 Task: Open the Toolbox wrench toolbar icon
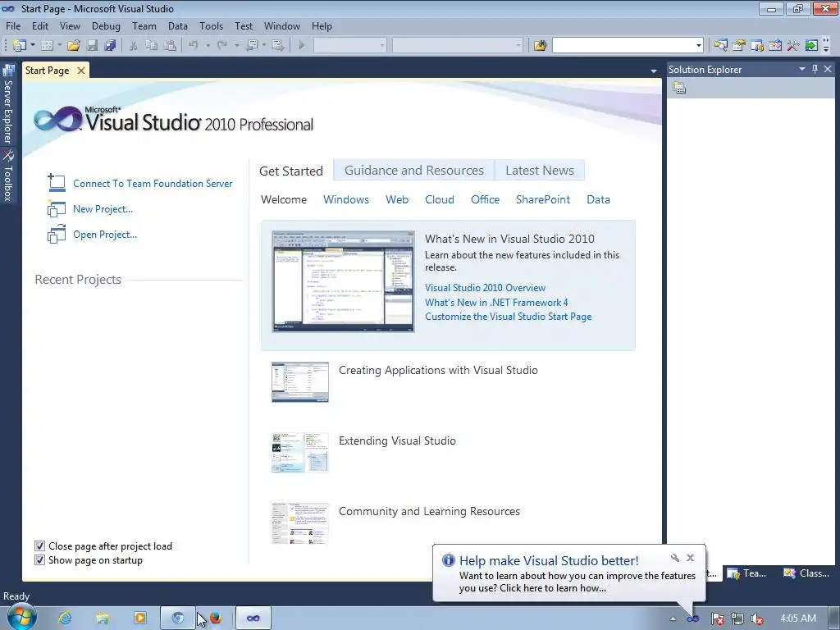[793, 46]
